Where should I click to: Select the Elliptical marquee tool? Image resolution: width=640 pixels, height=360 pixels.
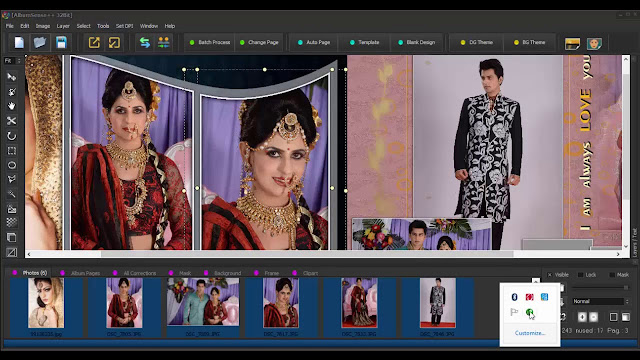[x=11, y=165]
